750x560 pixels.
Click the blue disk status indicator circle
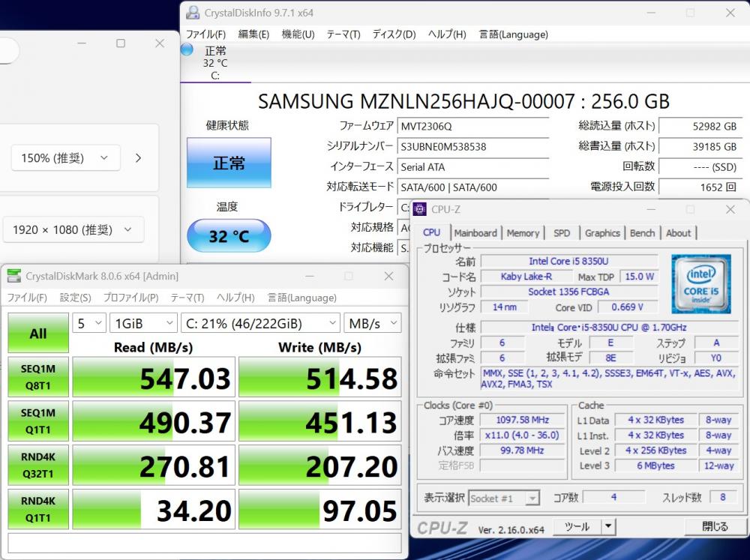(x=187, y=49)
